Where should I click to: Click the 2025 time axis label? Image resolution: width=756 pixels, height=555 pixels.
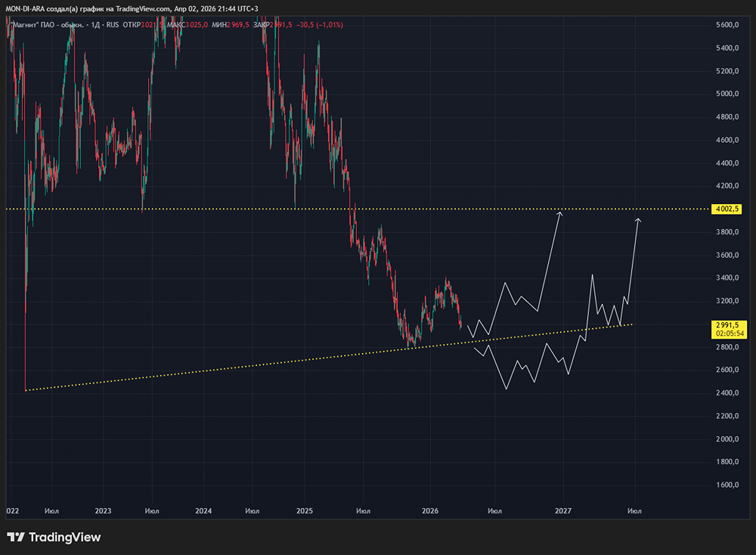coord(304,511)
